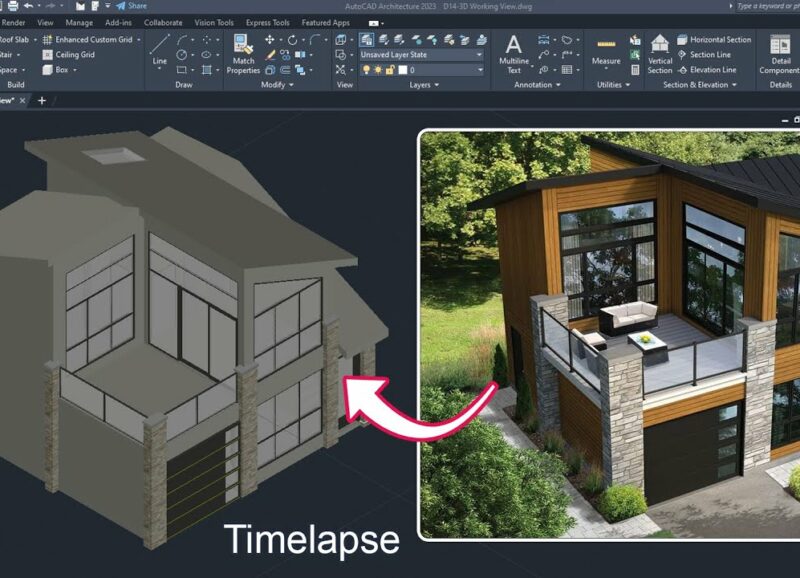The height and width of the screenshot is (578, 800).
Task: Click the rendered house reference image
Action: pos(609,335)
